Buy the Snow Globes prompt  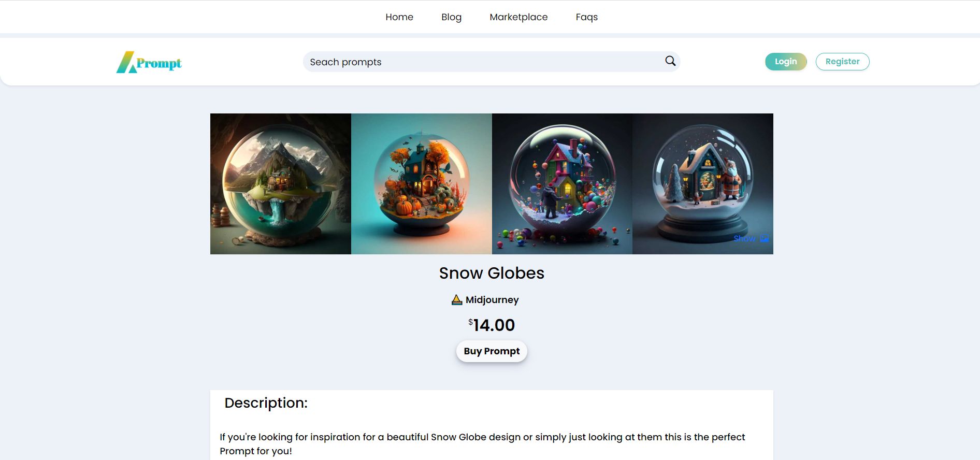(492, 351)
